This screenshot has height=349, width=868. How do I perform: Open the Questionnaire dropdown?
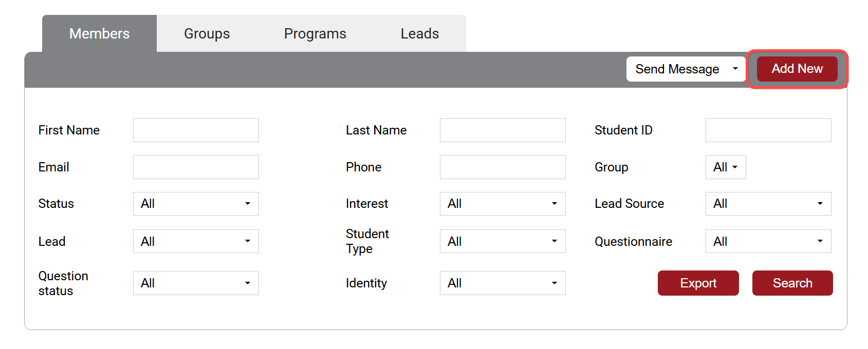point(768,241)
